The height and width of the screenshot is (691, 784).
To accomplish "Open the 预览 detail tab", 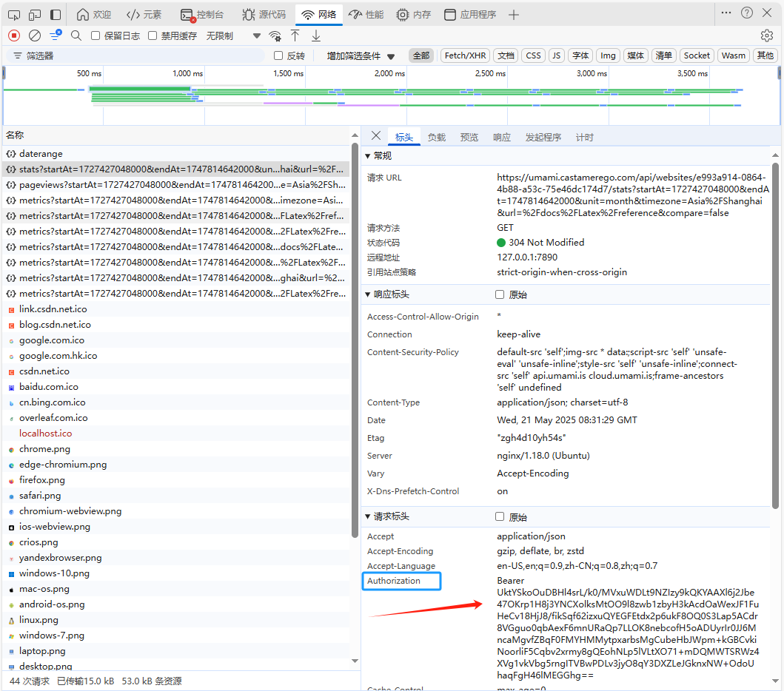I will (469, 137).
